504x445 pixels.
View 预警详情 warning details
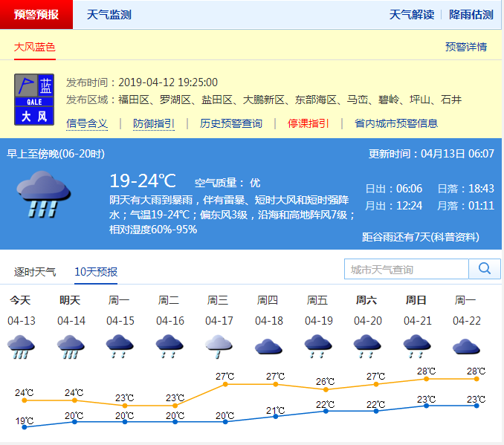pyautogui.click(x=466, y=47)
